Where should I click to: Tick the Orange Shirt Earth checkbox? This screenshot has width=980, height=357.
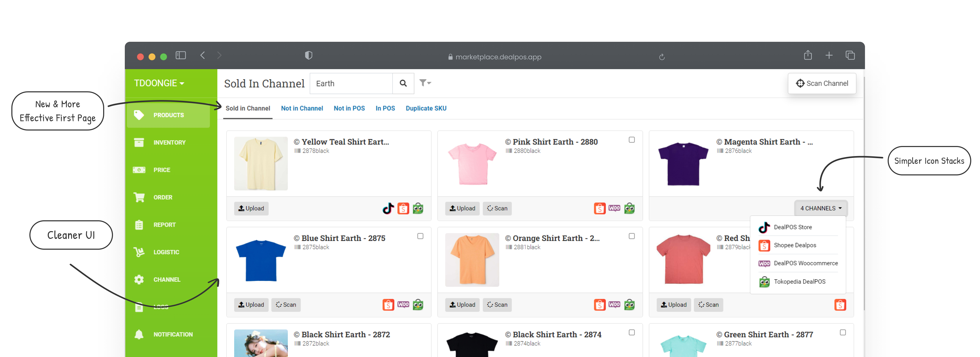[632, 236]
